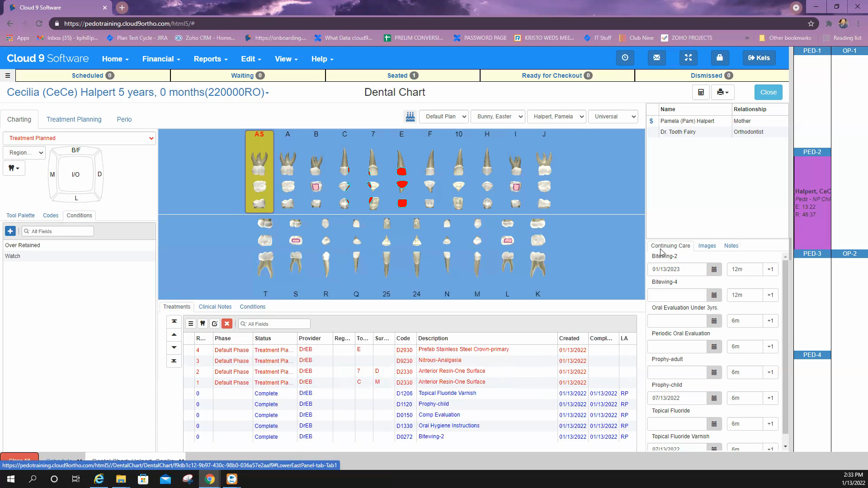Open the Region dropdown
Viewport: 868px width, 488px height.
tap(24, 153)
